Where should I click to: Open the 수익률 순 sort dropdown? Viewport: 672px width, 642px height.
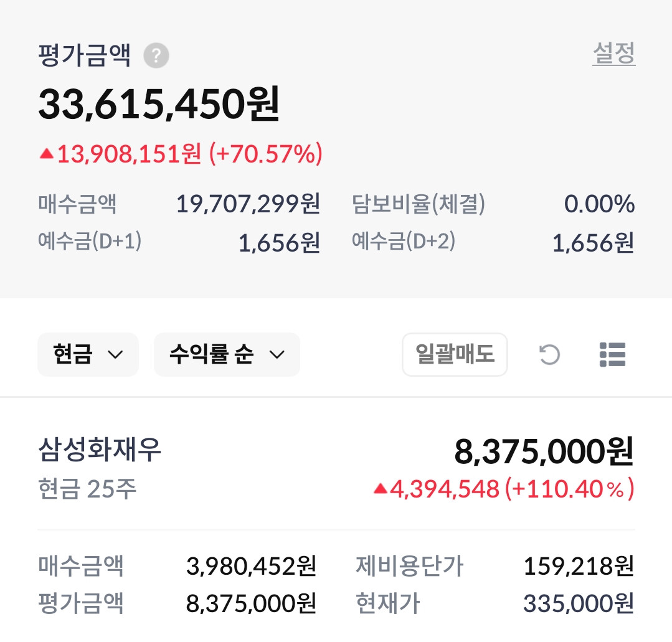click(x=227, y=354)
